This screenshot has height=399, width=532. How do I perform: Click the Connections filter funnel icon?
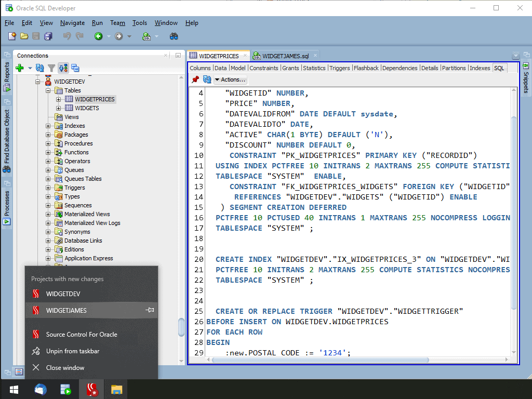(51, 68)
